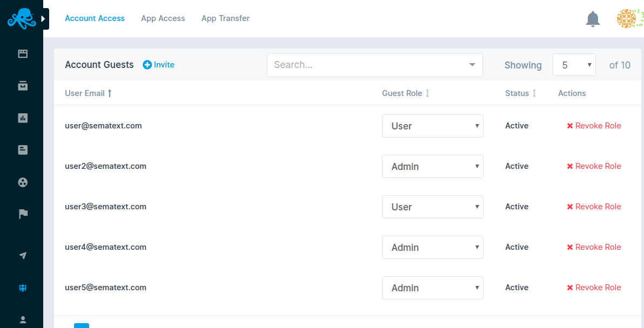
Task: Click the Invite link
Action: point(158,65)
